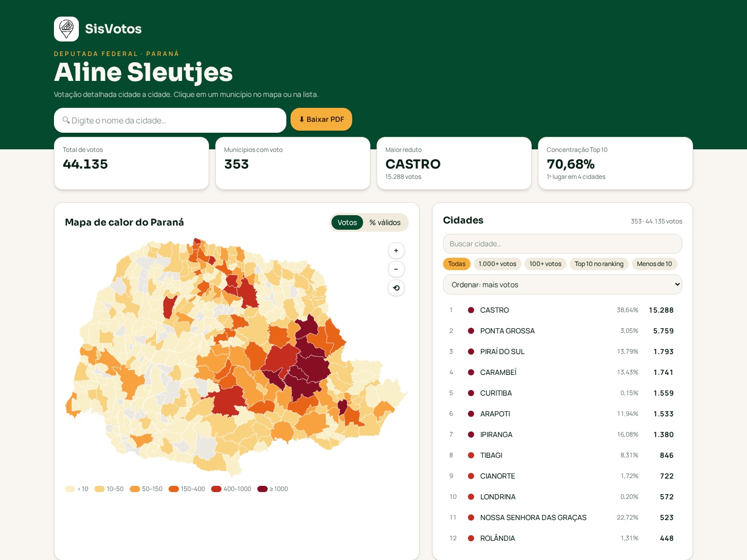Click the magnifier icon in city search
The width and height of the screenshot is (747, 560).
pos(66,120)
